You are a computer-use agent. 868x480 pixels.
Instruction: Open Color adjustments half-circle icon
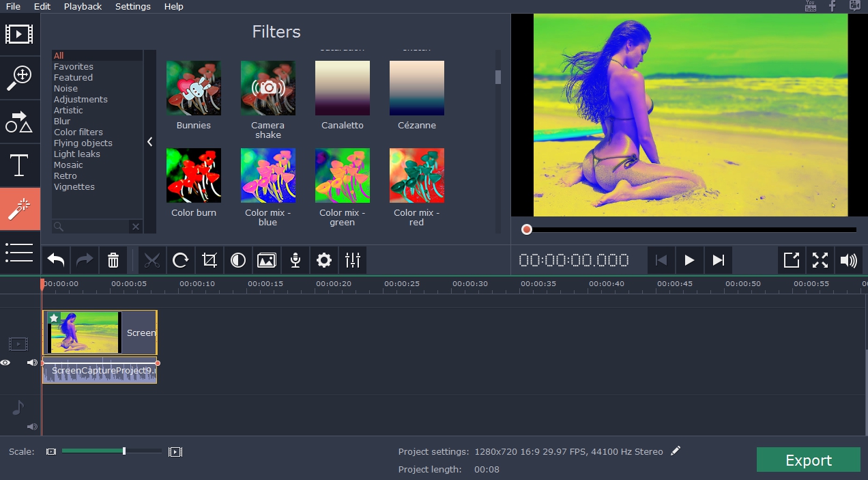(238, 260)
